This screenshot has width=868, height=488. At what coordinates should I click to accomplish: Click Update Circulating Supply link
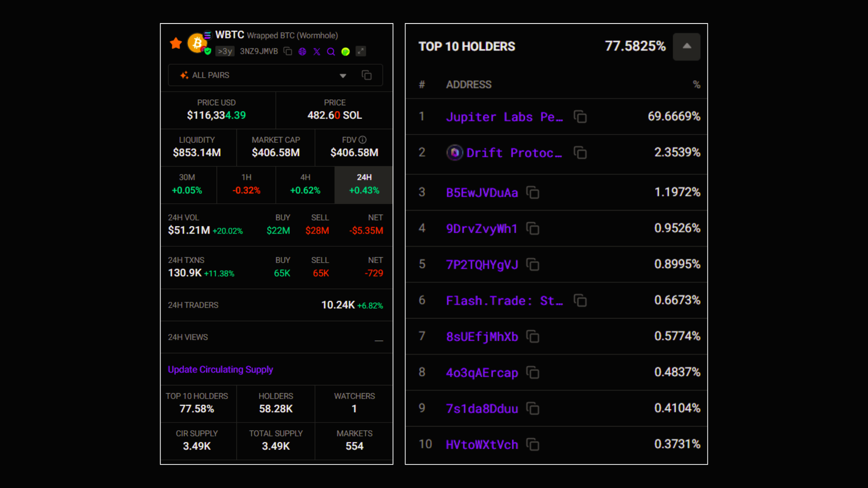pos(221,370)
